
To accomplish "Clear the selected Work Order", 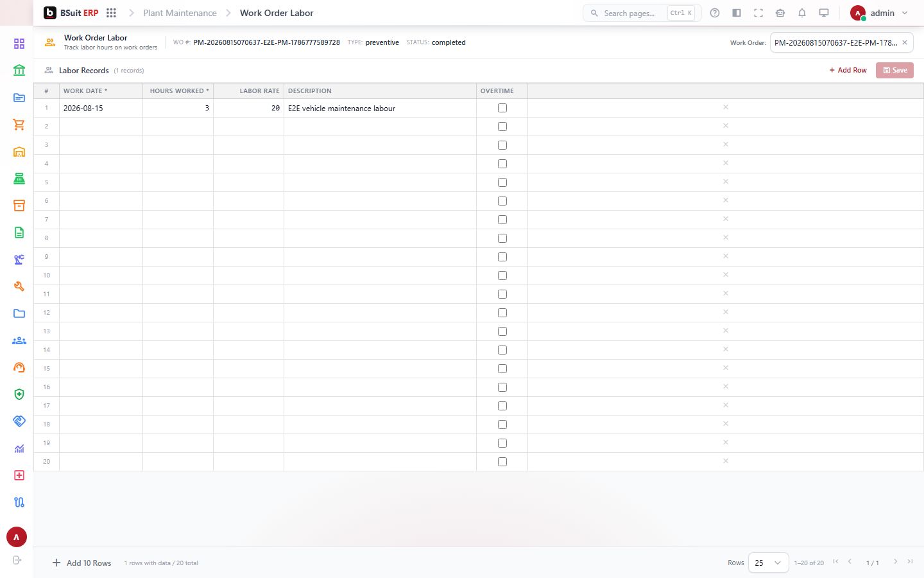I will click(905, 42).
